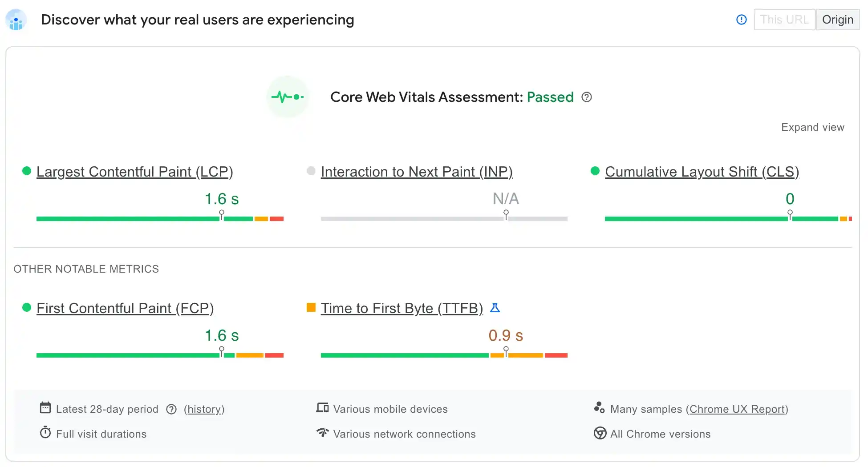Image resolution: width=868 pixels, height=467 pixels.
Task: Click the TTFB experimental flask icon
Action: 495,308
